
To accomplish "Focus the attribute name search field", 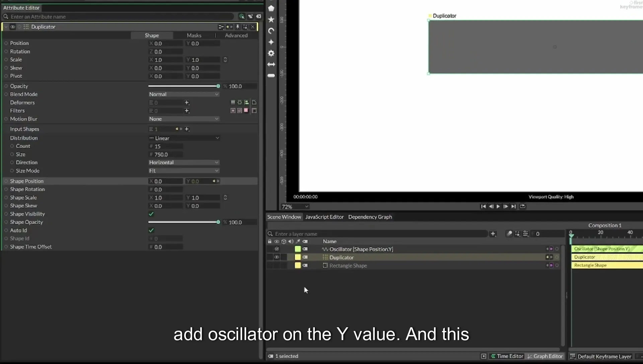I will [118, 17].
